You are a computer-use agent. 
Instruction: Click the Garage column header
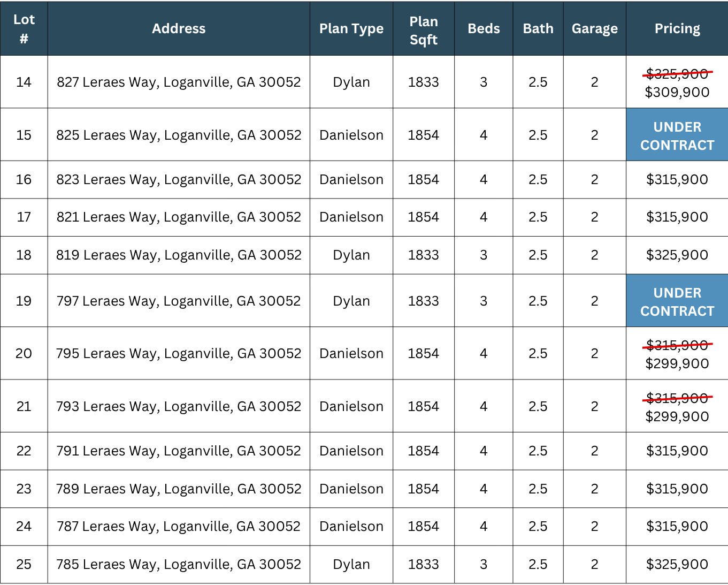pyautogui.click(x=595, y=29)
